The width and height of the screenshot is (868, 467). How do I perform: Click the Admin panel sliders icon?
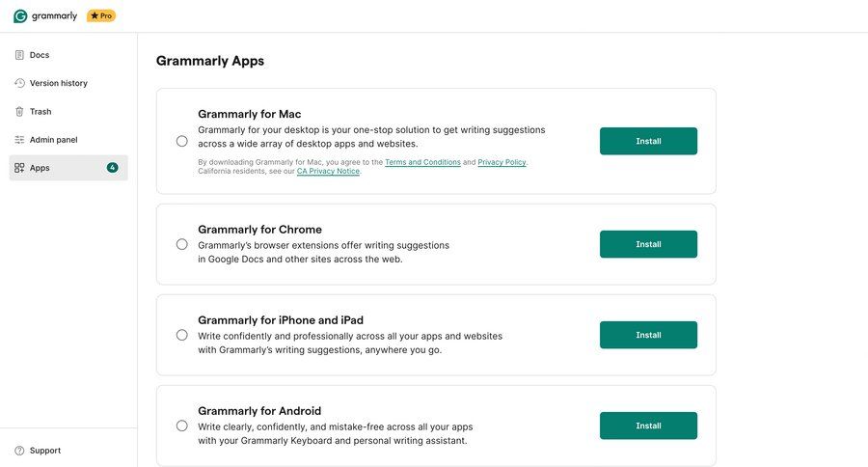pos(19,140)
